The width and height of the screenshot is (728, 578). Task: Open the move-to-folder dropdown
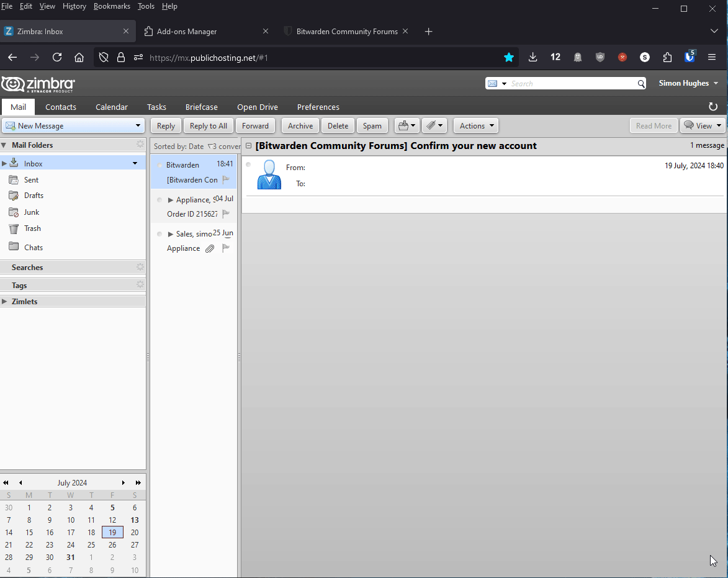[x=407, y=126]
